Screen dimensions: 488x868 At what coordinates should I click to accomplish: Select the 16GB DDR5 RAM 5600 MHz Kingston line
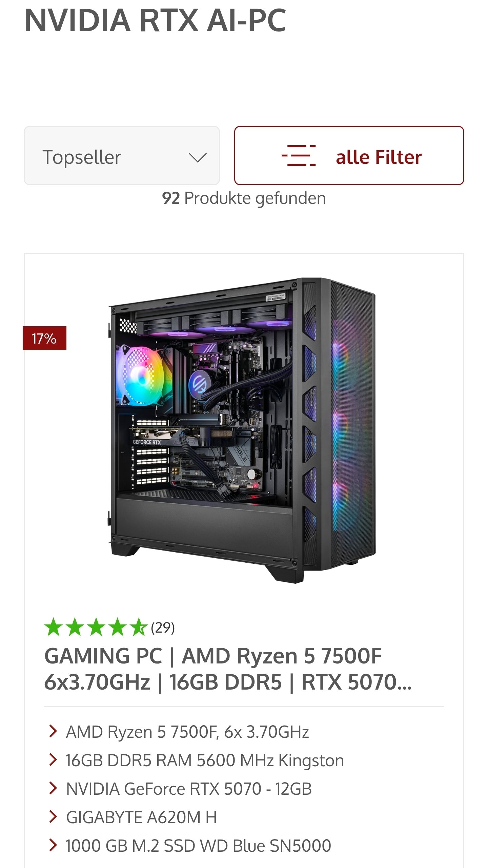[x=205, y=760]
